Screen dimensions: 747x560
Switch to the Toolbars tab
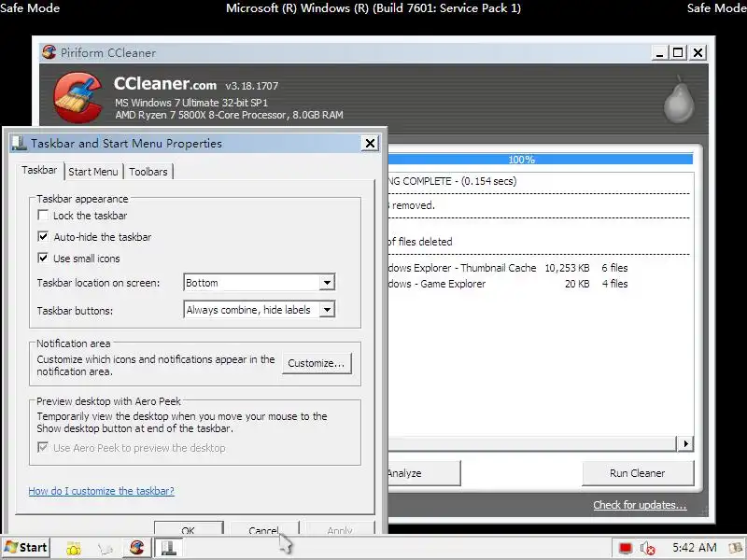point(148,172)
